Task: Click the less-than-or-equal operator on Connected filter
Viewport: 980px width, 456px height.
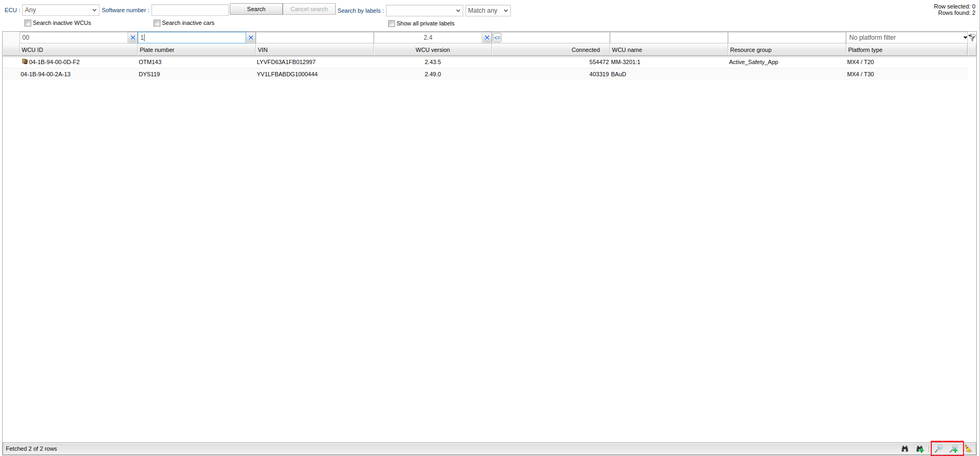Action: point(497,38)
